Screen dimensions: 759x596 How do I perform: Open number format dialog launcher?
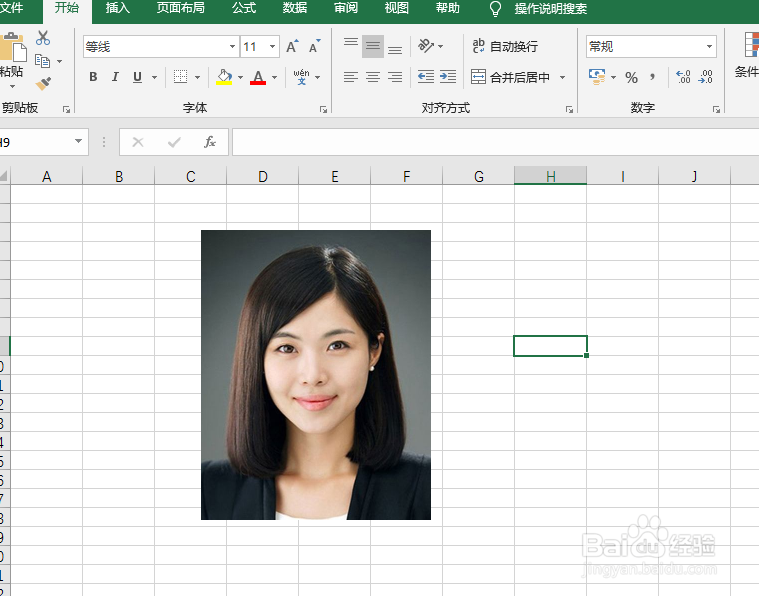click(716, 109)
